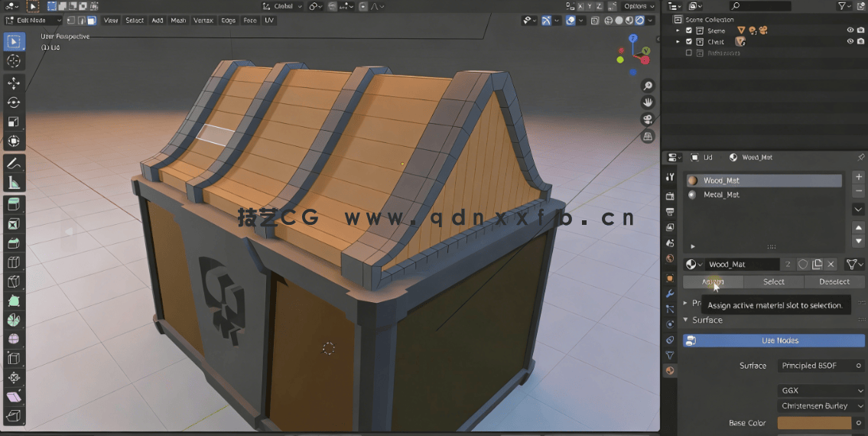
Task: Toggle the Scene collection checkbox
Action: point(689,31)
